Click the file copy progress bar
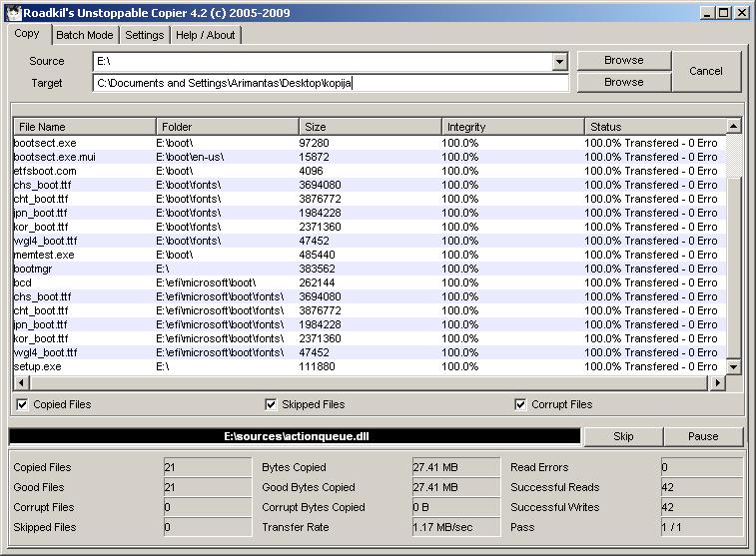756x556 pixels. point(294,436)
